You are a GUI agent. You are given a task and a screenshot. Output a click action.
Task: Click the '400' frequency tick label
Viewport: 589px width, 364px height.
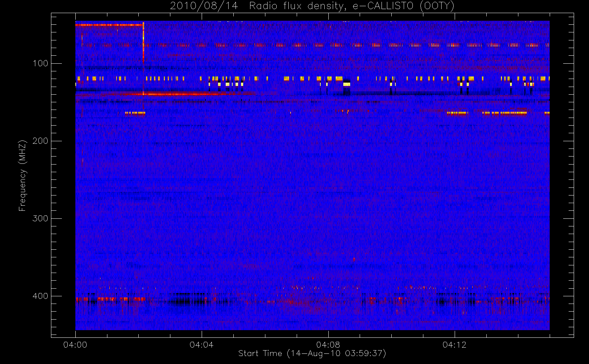pos(40,296)
